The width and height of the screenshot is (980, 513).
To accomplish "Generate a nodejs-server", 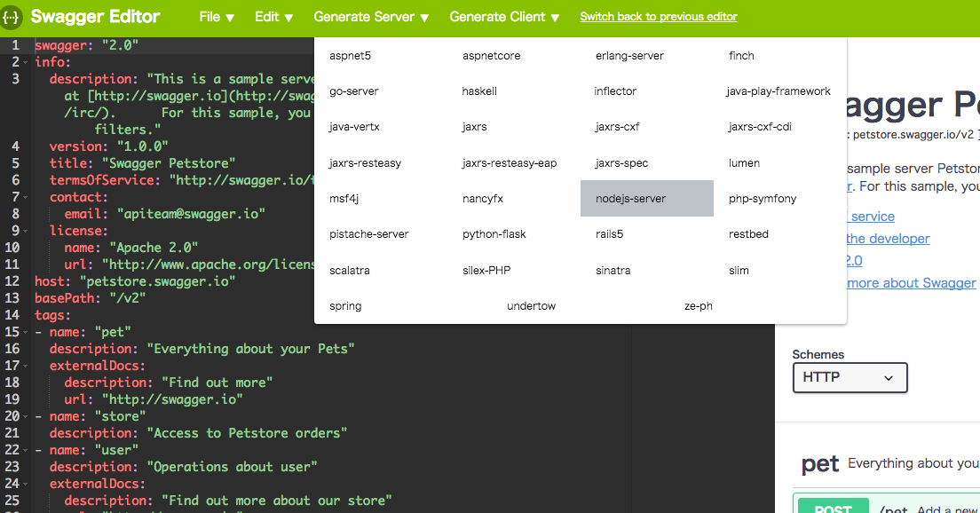I will click(x=647, y=199).
